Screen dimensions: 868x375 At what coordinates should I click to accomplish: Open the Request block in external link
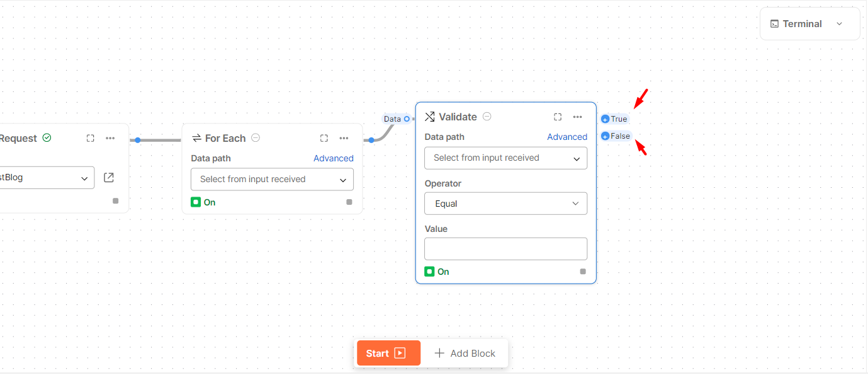[109, 178]
